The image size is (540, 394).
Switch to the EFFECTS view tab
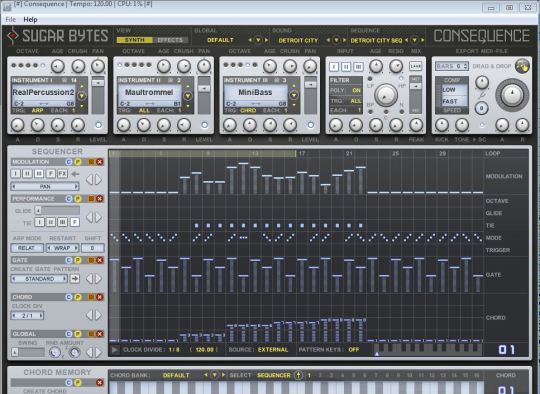tap(170, 40)
